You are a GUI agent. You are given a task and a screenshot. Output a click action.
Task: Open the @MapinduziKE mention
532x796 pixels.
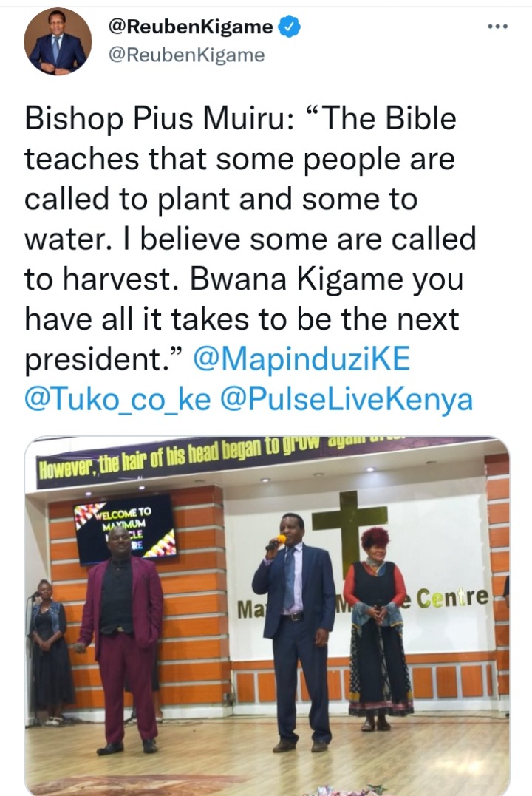[301, 360]
